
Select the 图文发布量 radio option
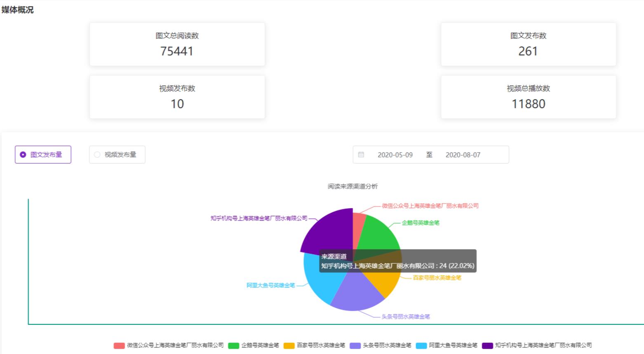43,155
